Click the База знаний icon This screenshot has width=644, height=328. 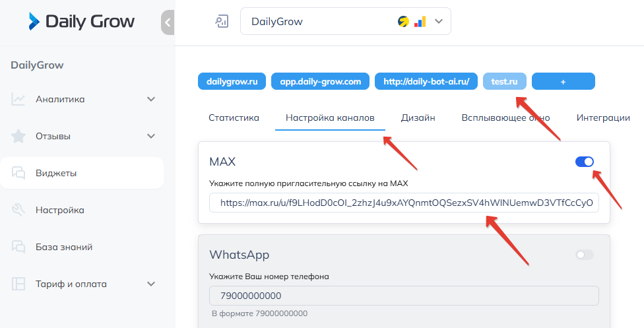pos(18,247)
